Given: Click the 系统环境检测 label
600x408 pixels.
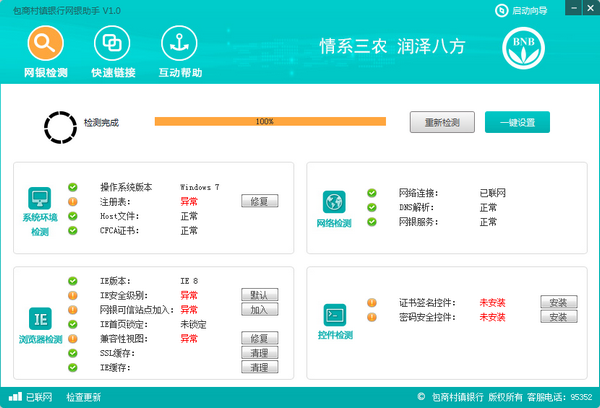Looking at the screenshot, I should 40,225.
